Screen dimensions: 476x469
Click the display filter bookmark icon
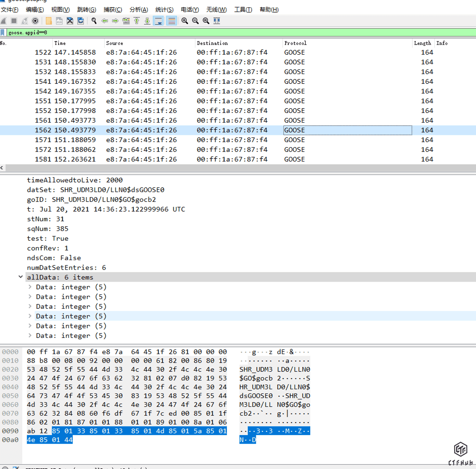click(x=3, y=33)
